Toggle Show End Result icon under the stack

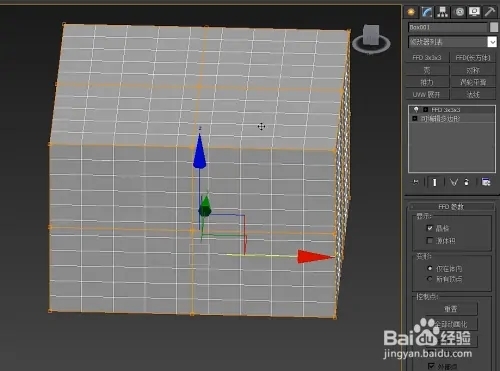(434, 182)
